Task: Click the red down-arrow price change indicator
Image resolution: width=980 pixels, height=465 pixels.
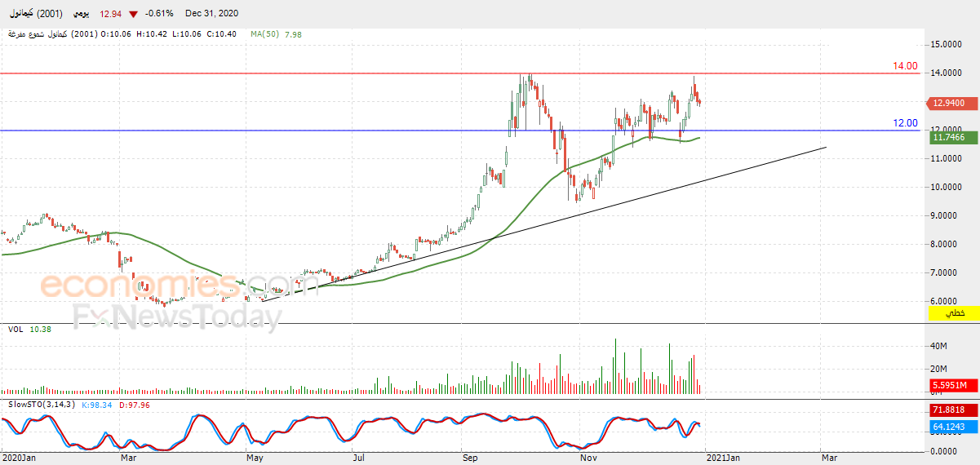Action: click(x=134, y=14)
